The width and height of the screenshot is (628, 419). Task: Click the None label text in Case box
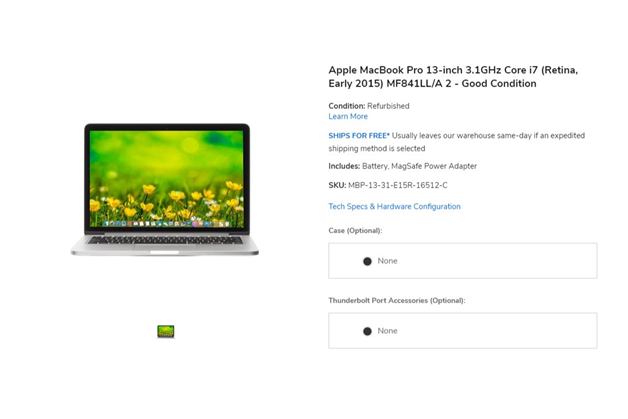[x=387, y=261]
